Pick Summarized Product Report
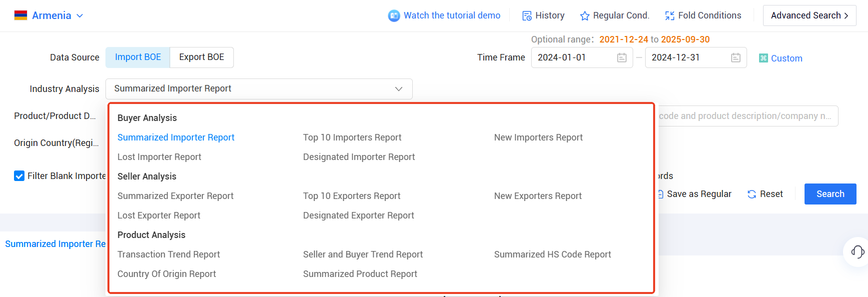Image resolution: width=868 pixels, height=297 pixels. tap(360, 274)
